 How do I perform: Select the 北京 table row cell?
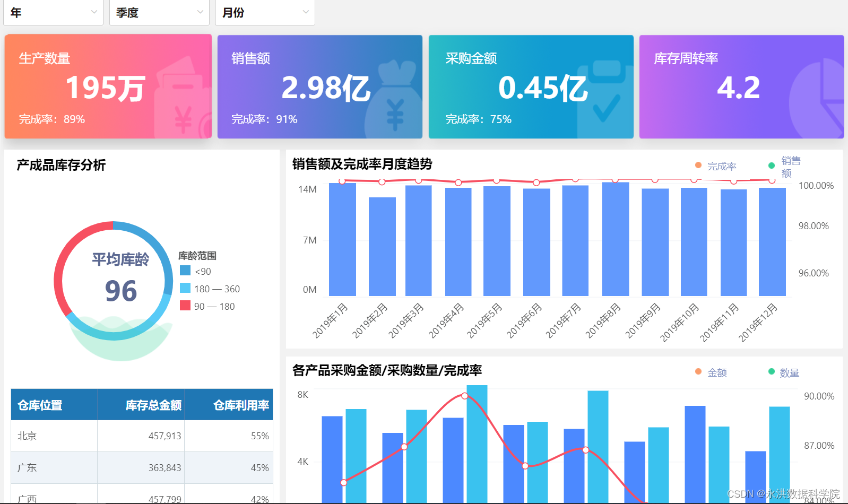54,436
